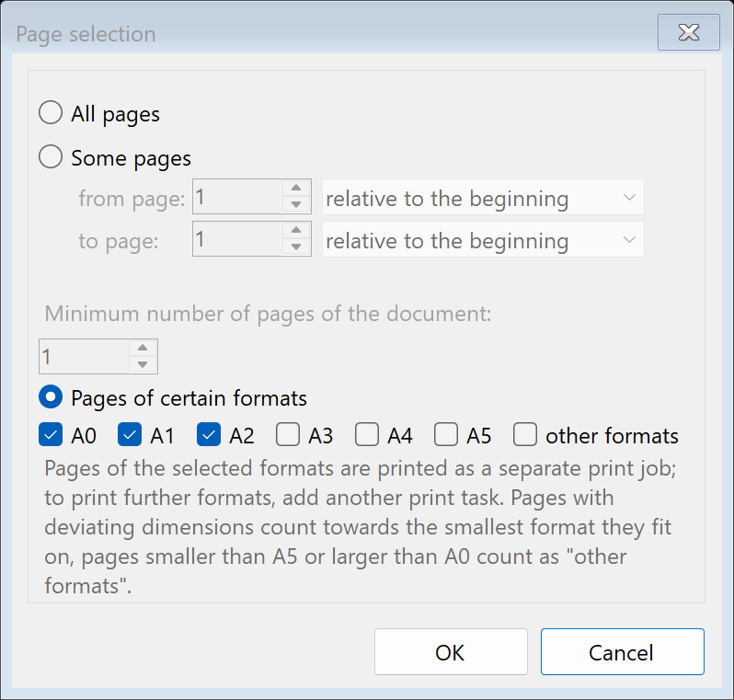Increment the to page spinner

296,230
